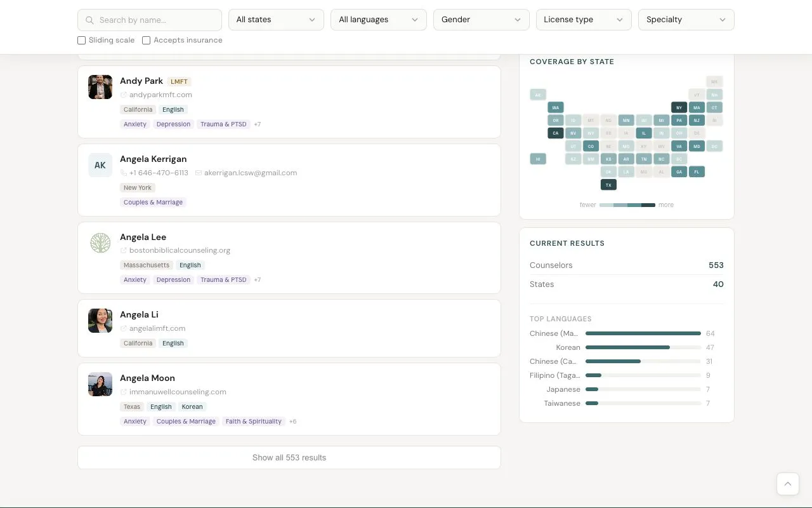Open the License type dropdown
The height and width of the screenshot is (508, 812).
[583, 20]
